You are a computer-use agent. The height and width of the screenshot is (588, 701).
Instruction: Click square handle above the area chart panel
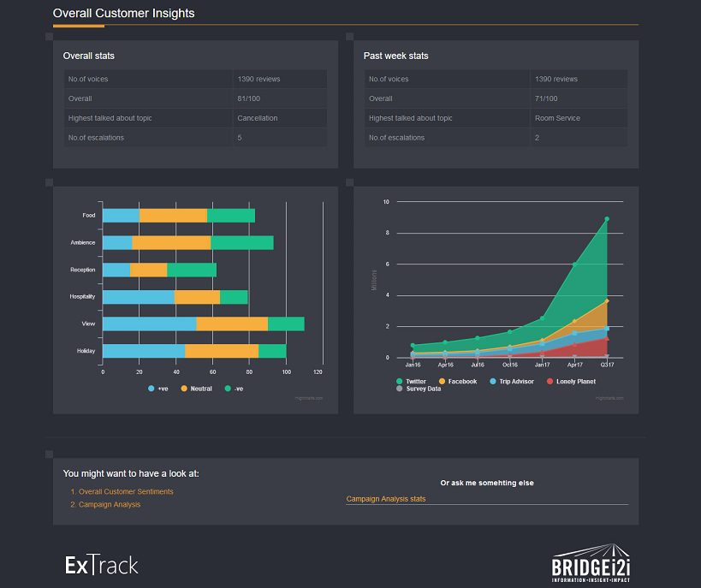pyautogui.click(x=349, y=181)
